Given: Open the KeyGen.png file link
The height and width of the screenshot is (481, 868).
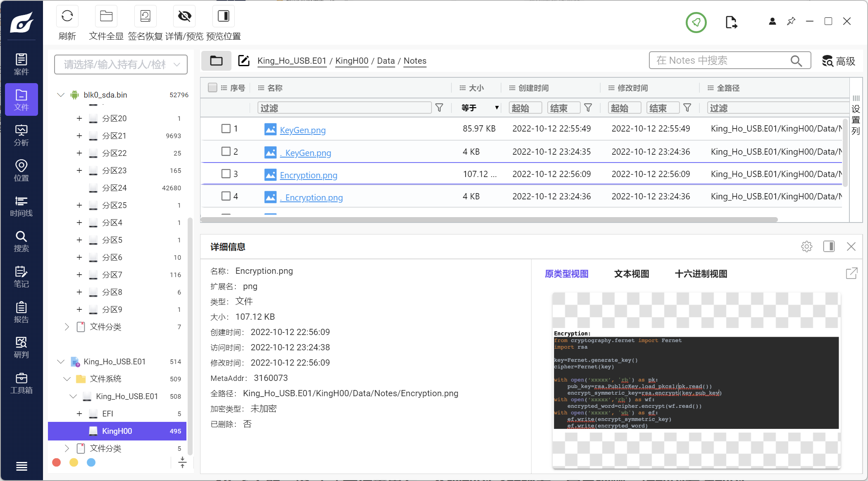Looking at the screenshot, I should 303,130.
